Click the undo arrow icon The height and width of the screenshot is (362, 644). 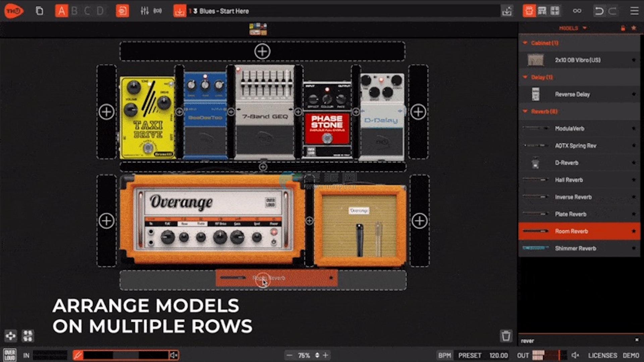pos(599,11)
